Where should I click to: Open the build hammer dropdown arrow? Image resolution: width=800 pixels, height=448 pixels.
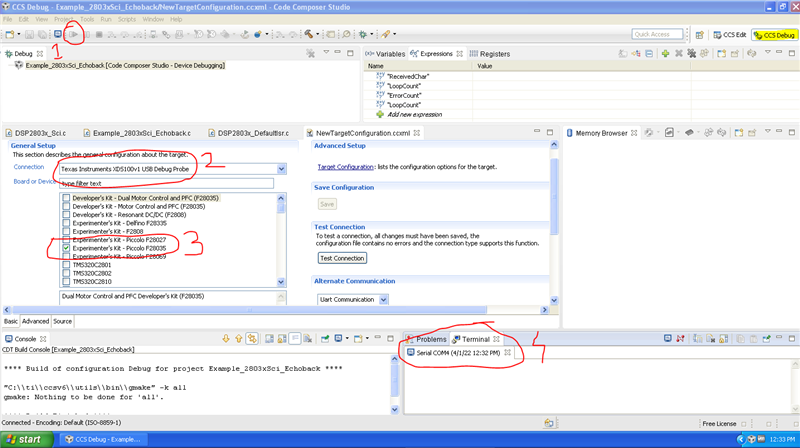coord(317,35)
